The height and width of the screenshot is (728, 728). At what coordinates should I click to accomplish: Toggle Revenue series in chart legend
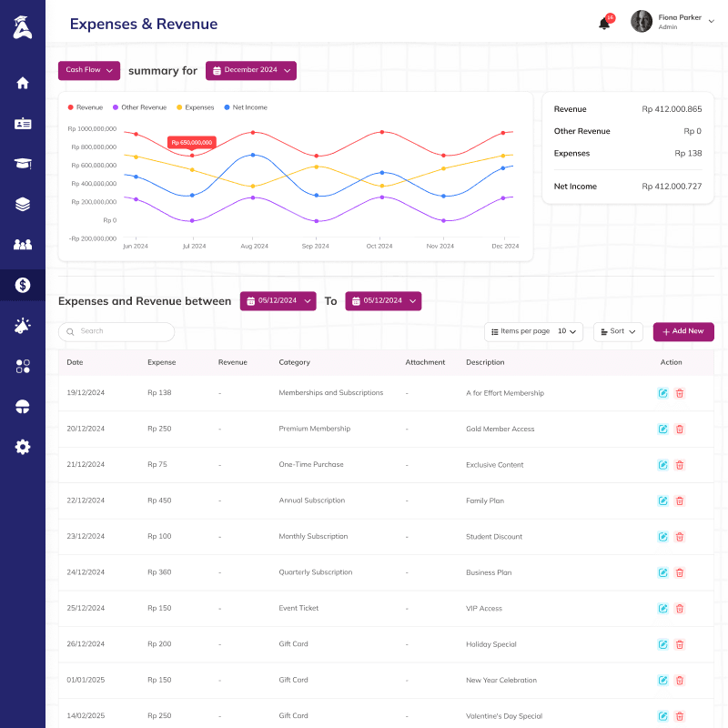click(86, 107)
